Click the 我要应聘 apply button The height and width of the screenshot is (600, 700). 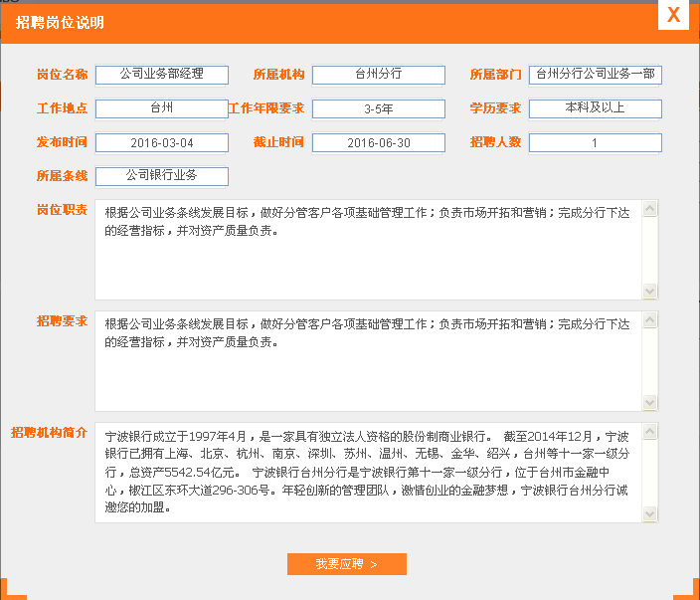click(347, 564)
